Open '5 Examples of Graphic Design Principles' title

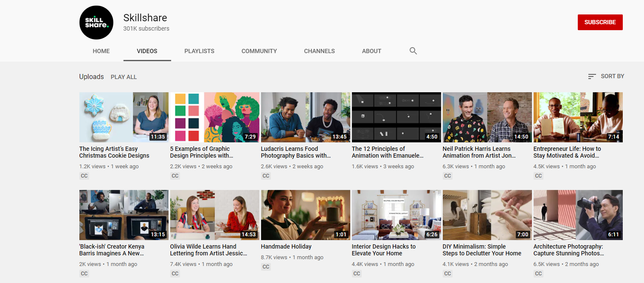(202, 152)
